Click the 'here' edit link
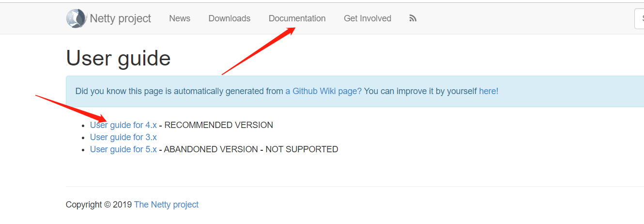Viewport: 644px width, 224px height. (x=488, y=91)
